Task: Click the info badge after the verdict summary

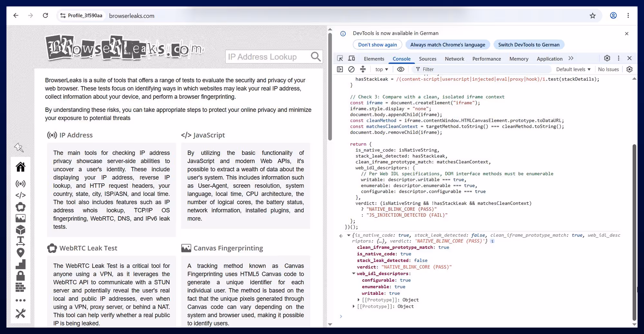Action: pyautogui.click(x=492, y=241)
